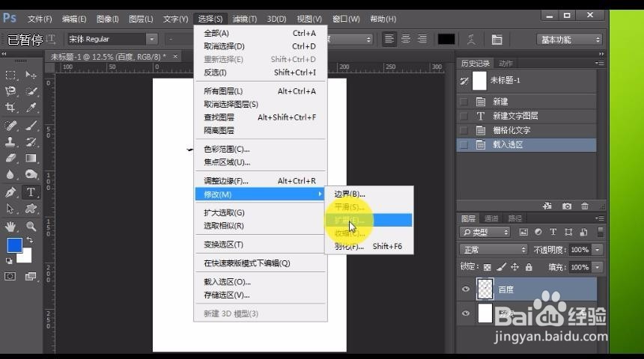644x359 pixels.
Task: Select the Path Selection tool
Action: click(10, 209)
